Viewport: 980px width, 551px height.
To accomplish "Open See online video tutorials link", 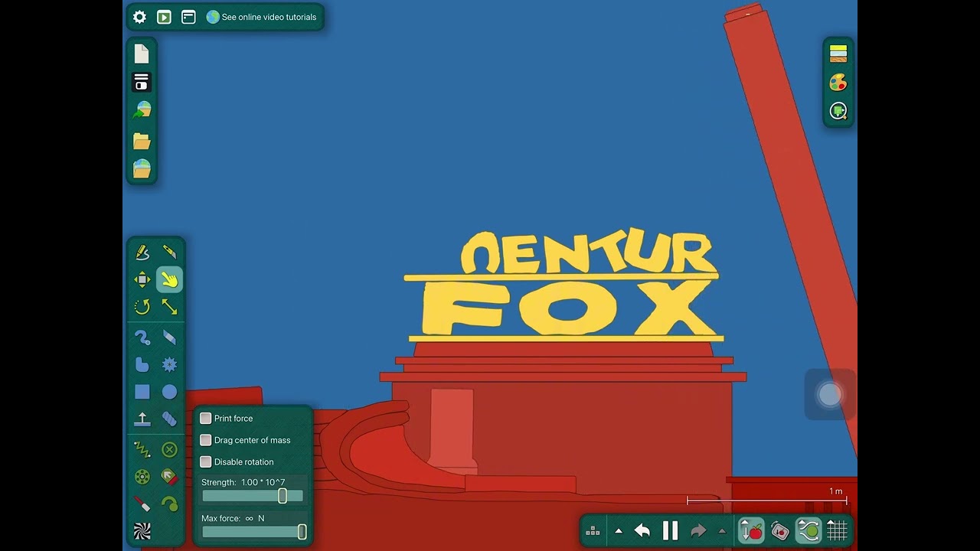I will [261, 17].
